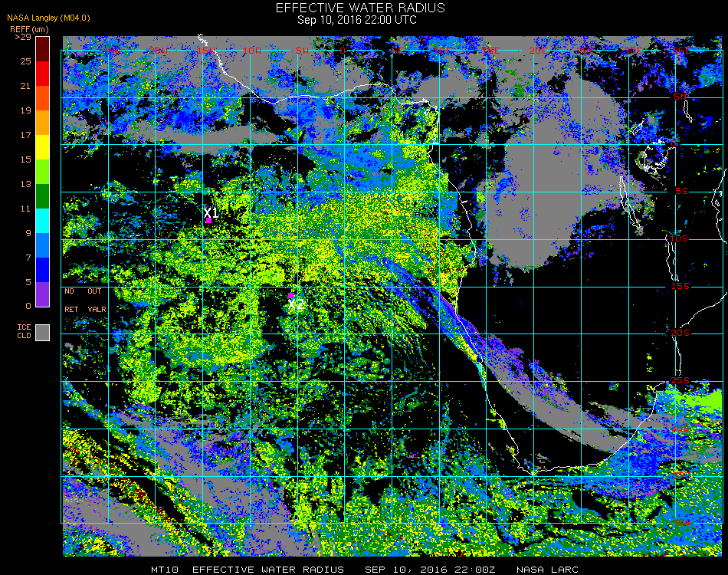Select the bright red colorbar segment near 25

click(43, 74)
